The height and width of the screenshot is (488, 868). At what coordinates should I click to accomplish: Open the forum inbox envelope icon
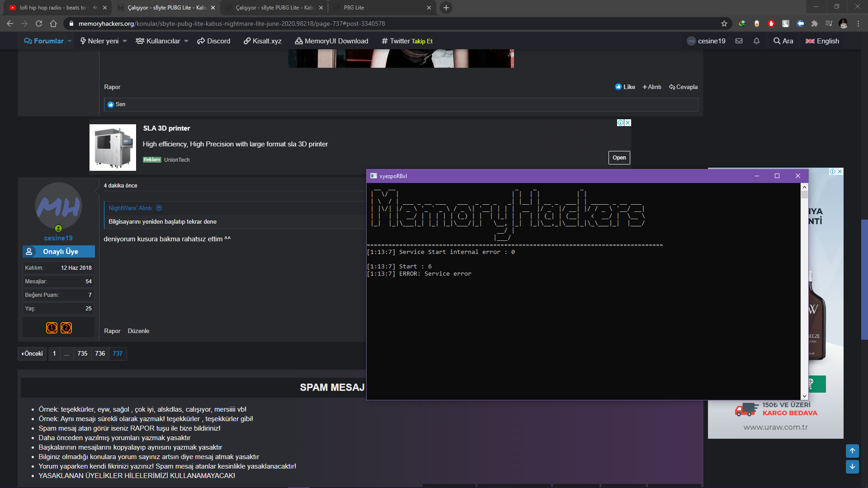[739, 41]
